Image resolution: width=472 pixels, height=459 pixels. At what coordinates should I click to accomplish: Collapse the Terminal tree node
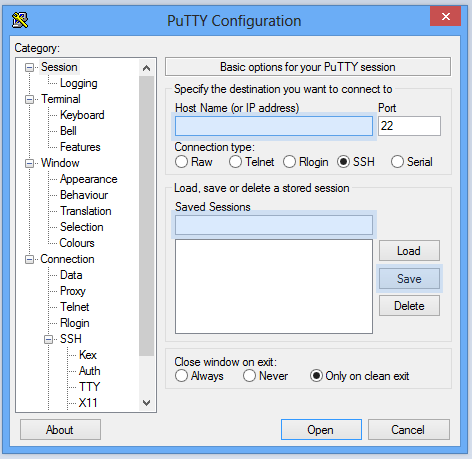[x=30, y=100]
